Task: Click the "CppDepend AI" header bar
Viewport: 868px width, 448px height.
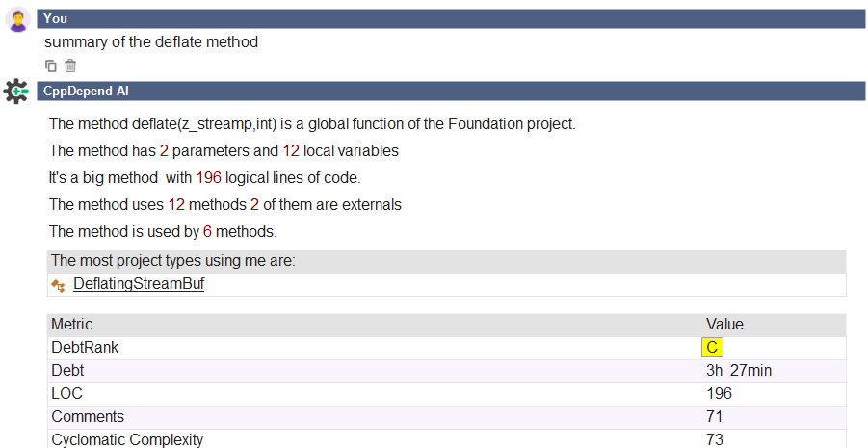Action: 451,91
